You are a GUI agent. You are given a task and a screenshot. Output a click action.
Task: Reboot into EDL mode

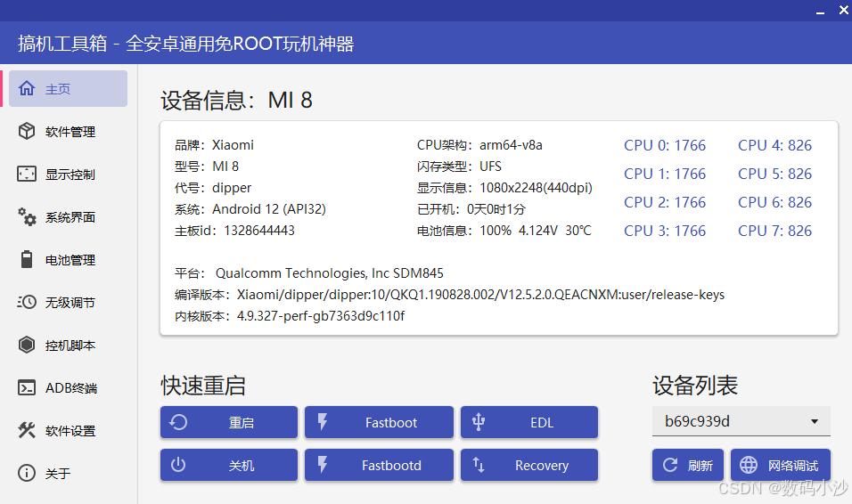529,422
